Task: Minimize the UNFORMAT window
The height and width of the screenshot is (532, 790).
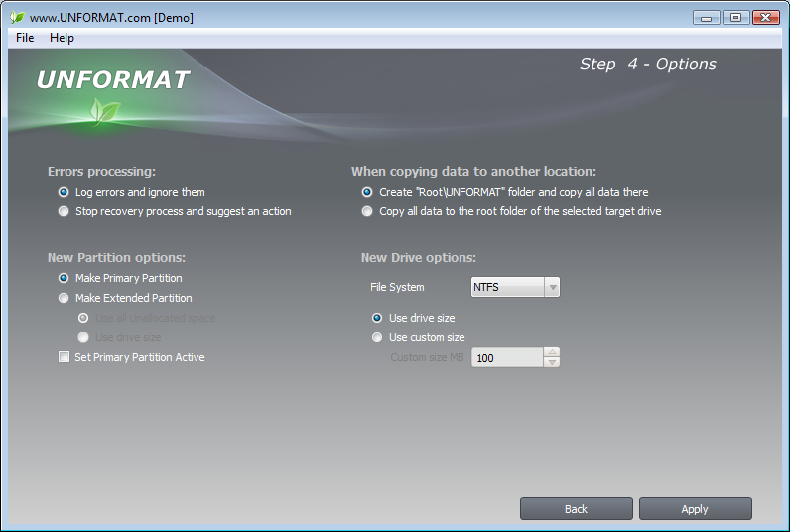Action: pos(706,18)
